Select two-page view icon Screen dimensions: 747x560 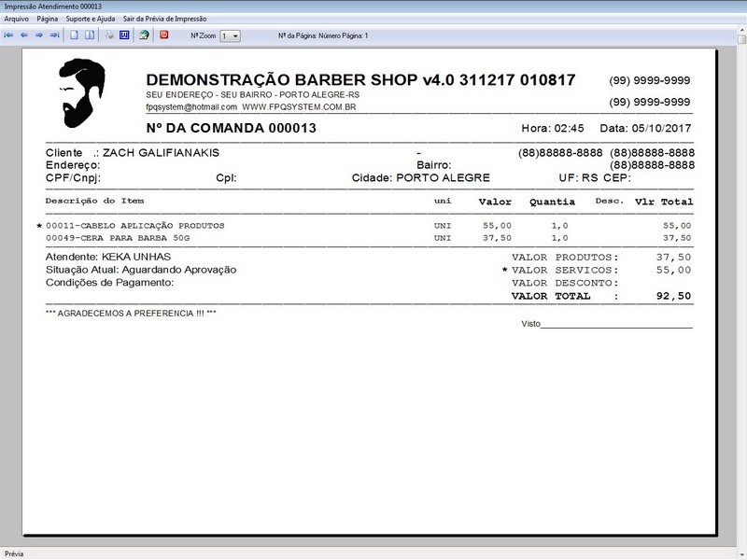point(90,35)
